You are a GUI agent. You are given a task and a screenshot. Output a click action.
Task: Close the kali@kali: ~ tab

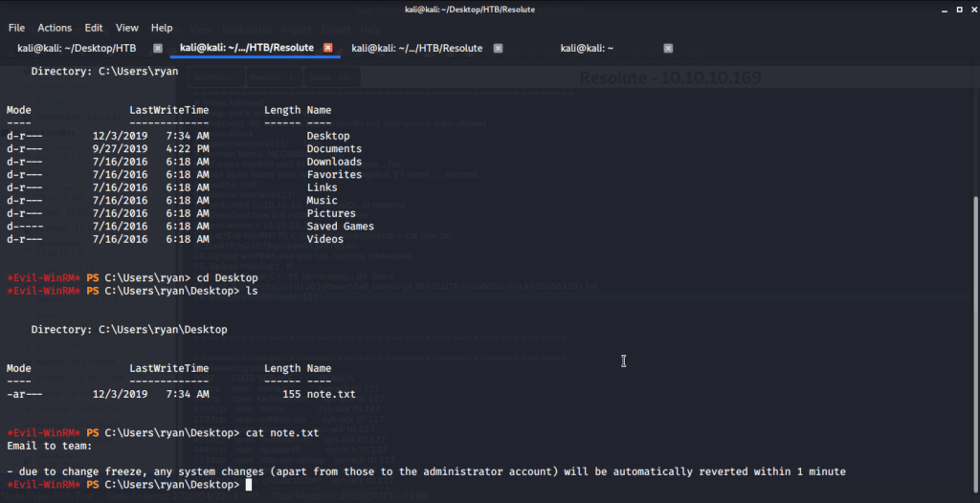(668, 48)
